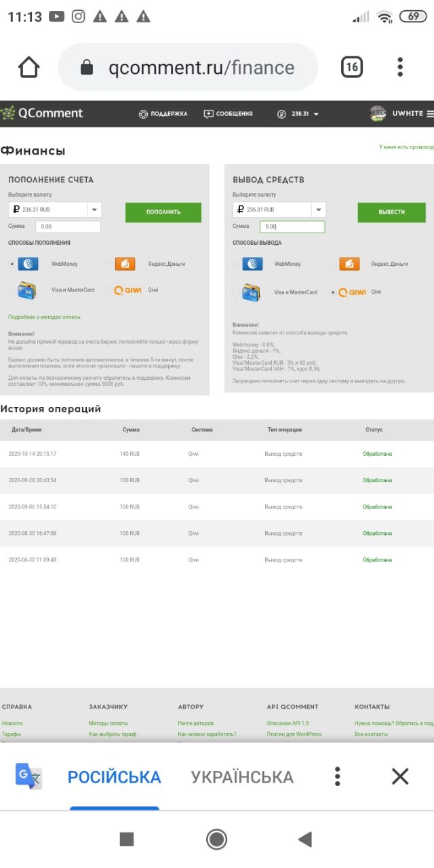Click the Qiwi logo under withdrawal methods
Screen dimensions: 434x868
(x=352, y=292)
